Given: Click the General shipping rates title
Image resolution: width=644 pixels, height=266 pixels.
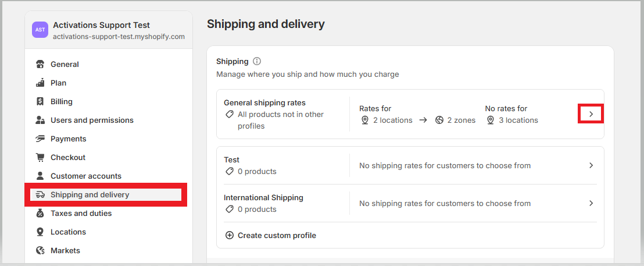Looking at the screenshot, I should (264, 103).
